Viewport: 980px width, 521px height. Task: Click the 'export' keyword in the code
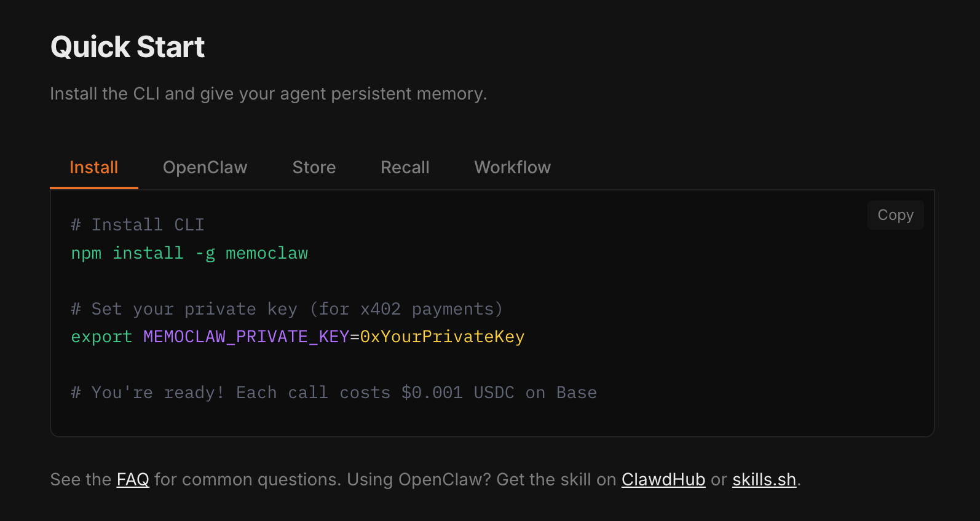pyautogui.click(x=101, y=337)
